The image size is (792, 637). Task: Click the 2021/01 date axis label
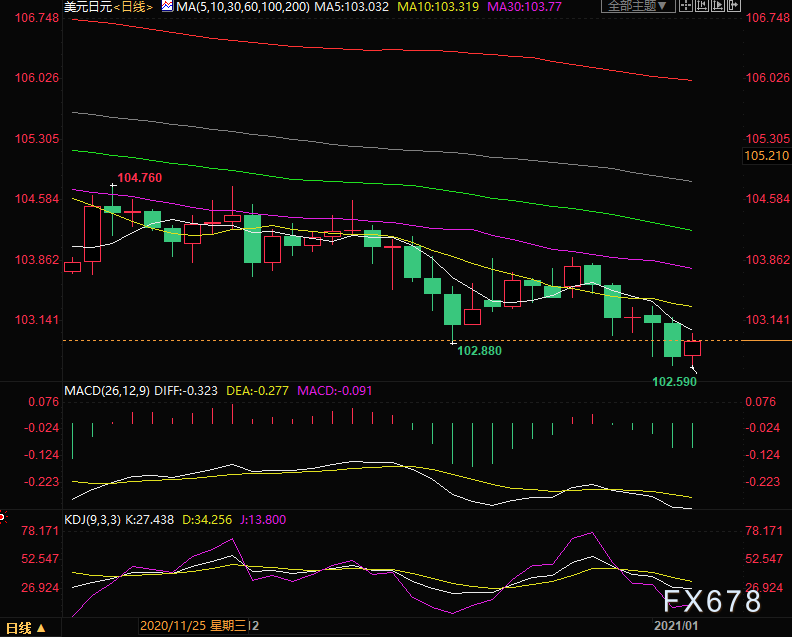pos(677,627)
